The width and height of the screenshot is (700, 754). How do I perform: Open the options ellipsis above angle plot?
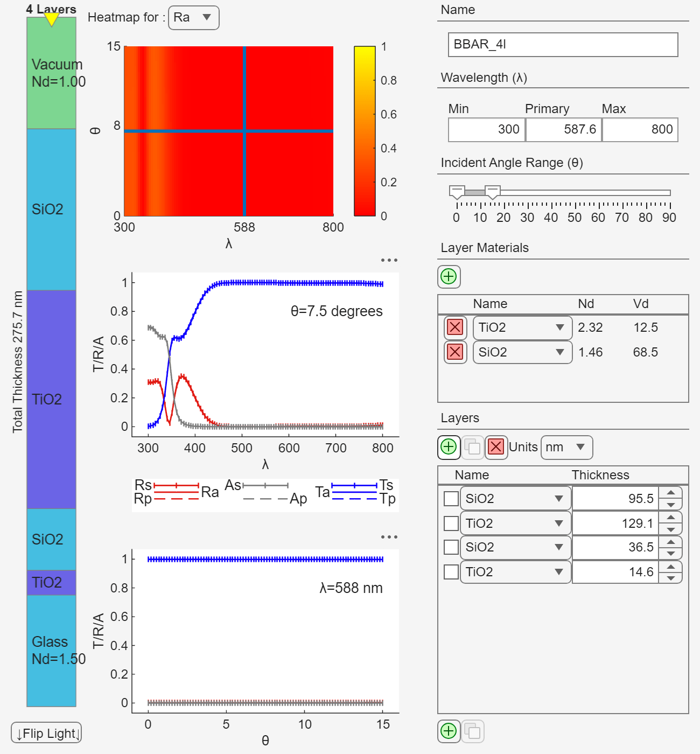click(389, 537)
